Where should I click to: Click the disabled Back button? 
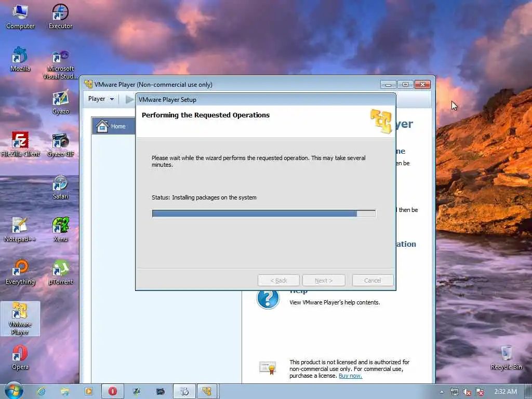pos(278,281)
